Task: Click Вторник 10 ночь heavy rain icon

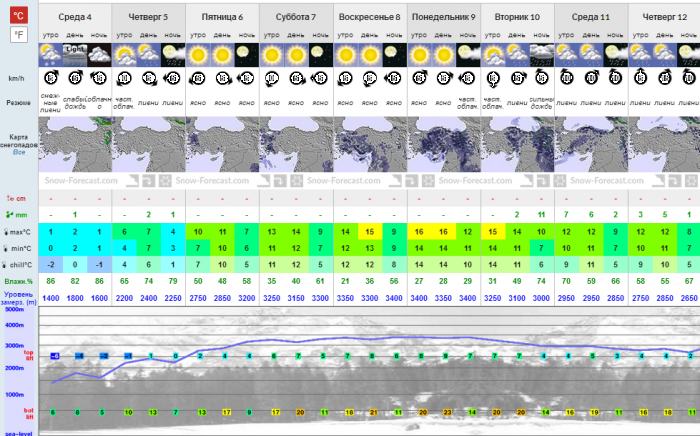Action: 541,55
